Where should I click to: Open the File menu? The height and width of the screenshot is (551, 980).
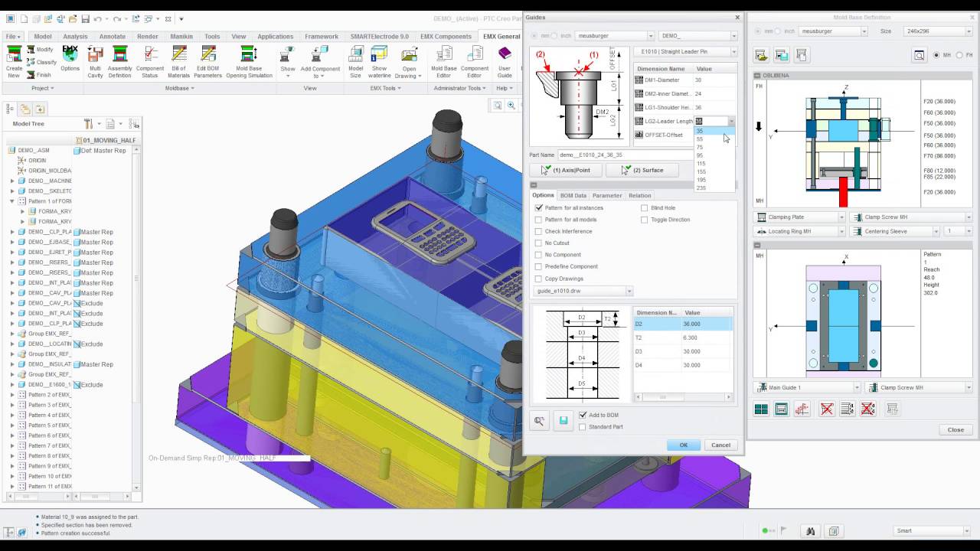point(13,36)
